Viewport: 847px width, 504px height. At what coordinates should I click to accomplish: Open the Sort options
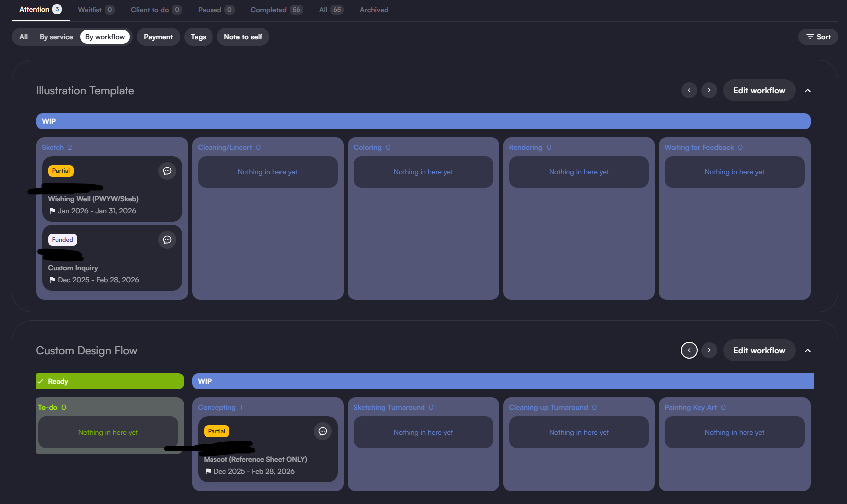818,37
